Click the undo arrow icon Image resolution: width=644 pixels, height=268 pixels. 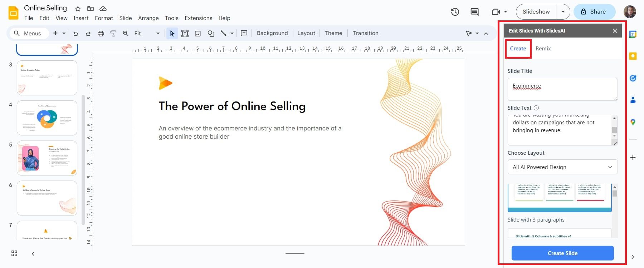coord(75,34)
